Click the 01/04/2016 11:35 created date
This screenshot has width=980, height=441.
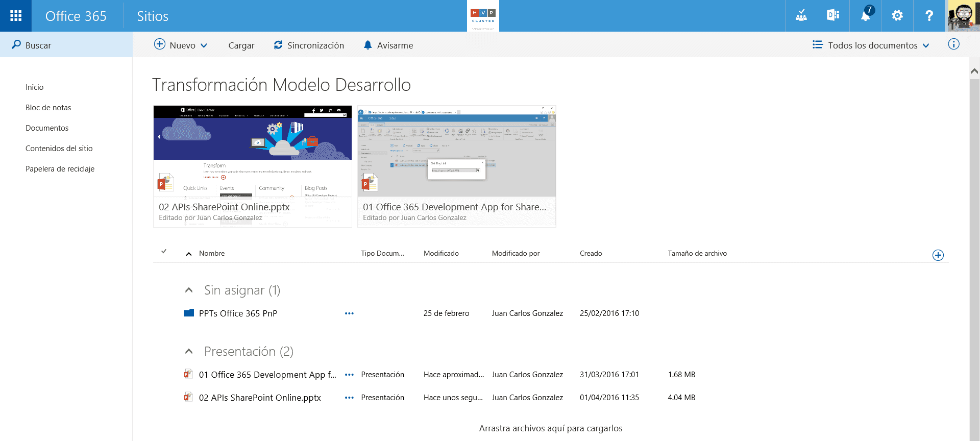click(x=609, y=398)
